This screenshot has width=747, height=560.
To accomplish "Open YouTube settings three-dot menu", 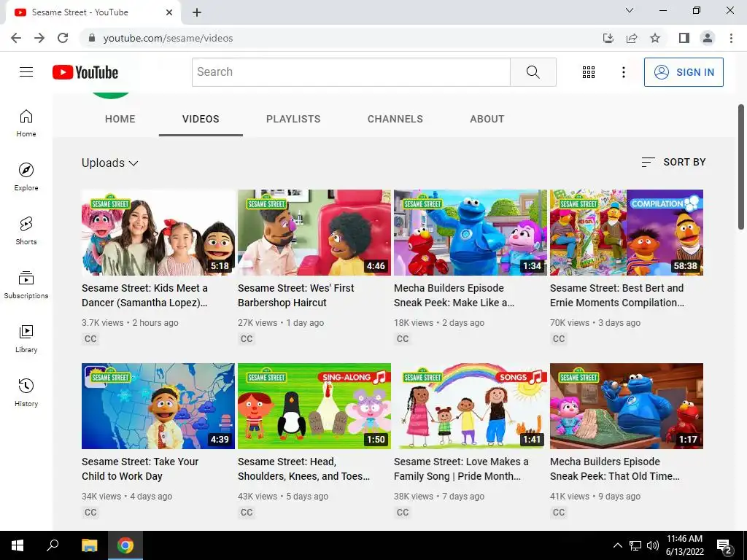I will 623,72.
